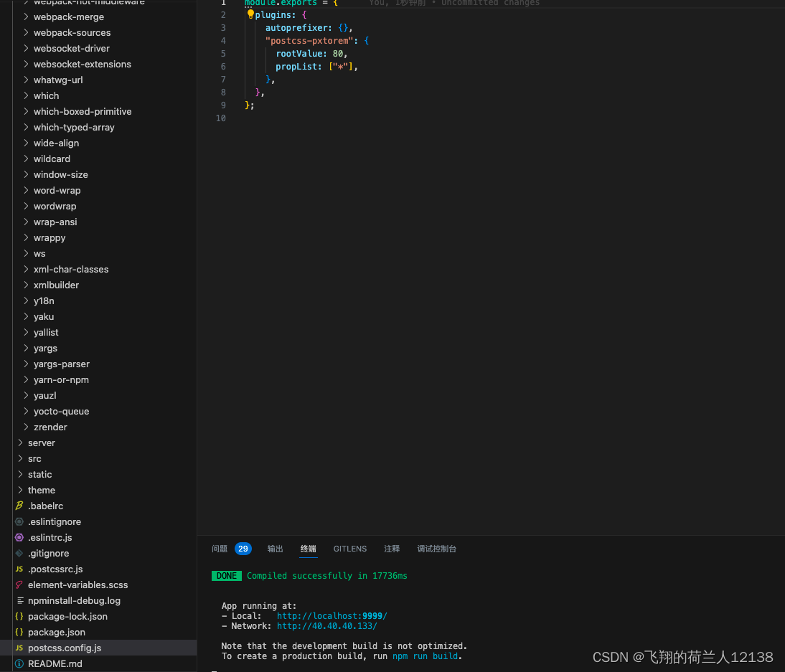Select the ESLint icon next to .eslintrc.js

[x=20, y=537]
